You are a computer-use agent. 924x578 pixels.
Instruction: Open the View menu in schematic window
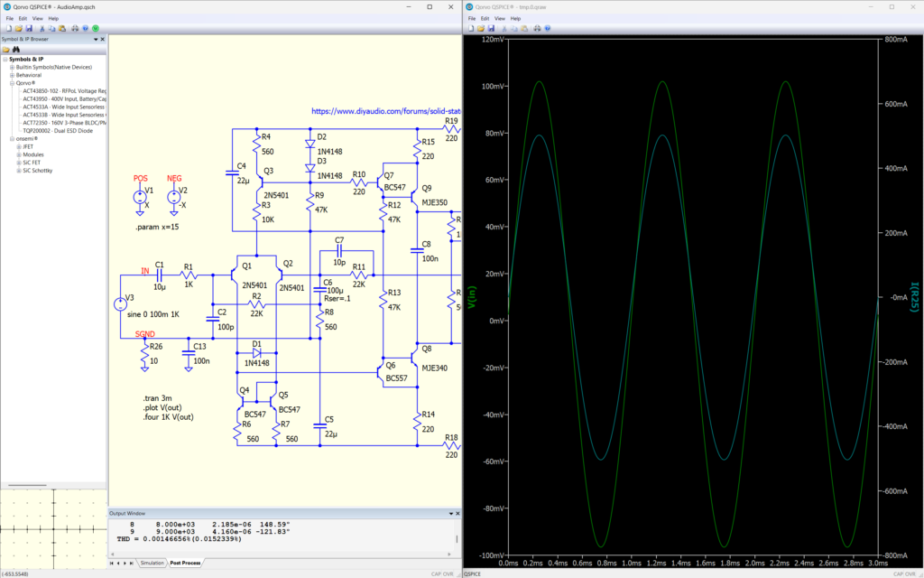point(37,18)
